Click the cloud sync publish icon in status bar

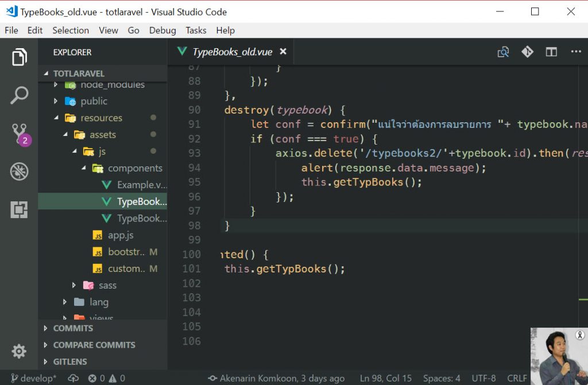[x=73, y=378]
